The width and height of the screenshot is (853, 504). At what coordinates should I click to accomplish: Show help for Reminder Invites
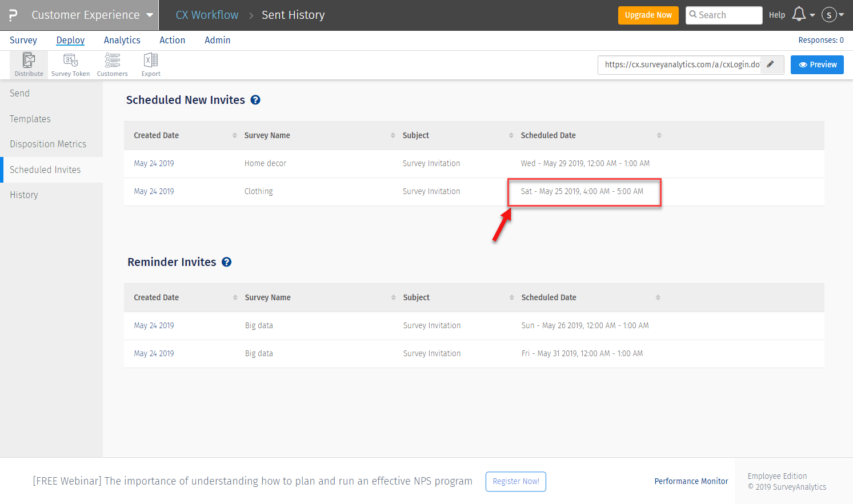click(x=227, y=262)
